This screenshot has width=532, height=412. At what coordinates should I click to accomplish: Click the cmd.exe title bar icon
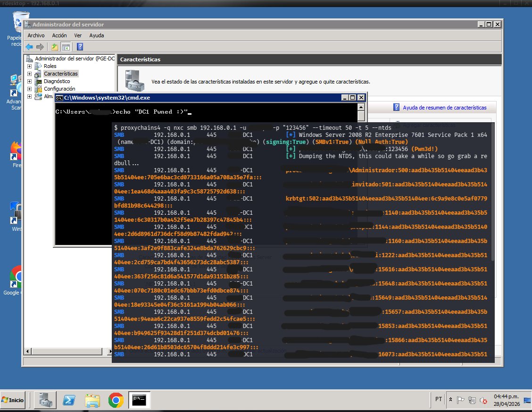[x=59, y=98]
